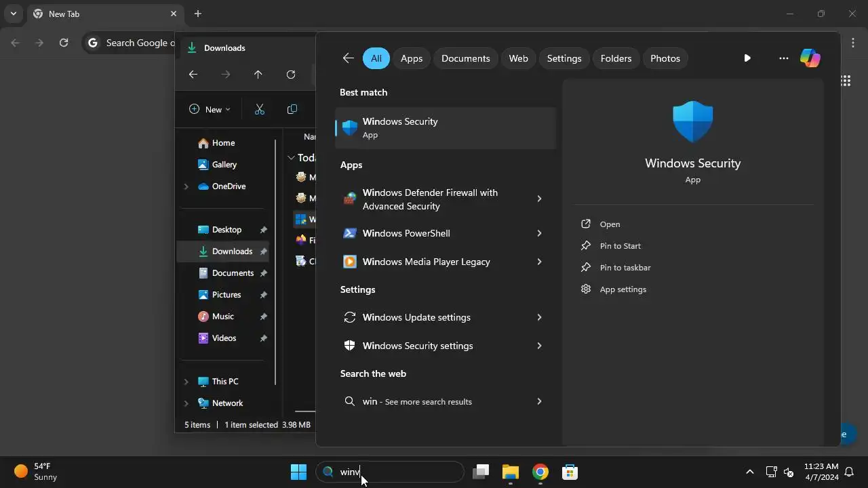Click the taskbar search input box

pyautogui.click(x=390, y=472)
